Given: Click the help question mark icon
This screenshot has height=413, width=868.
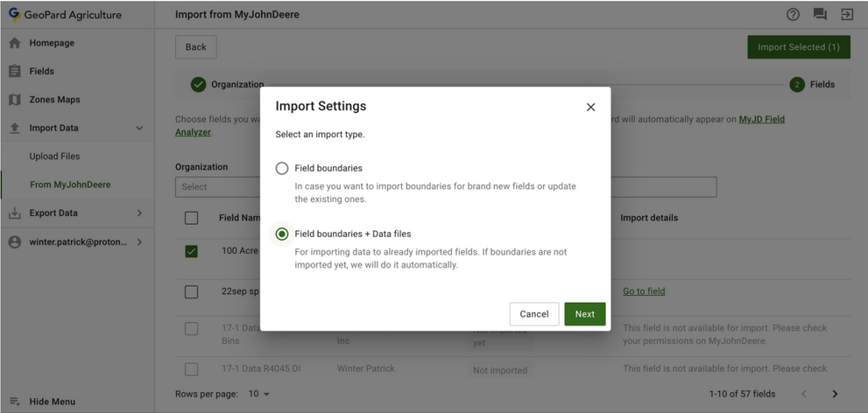Looking at the screenshot, I should pyautogui.click(x=793, y=15).
